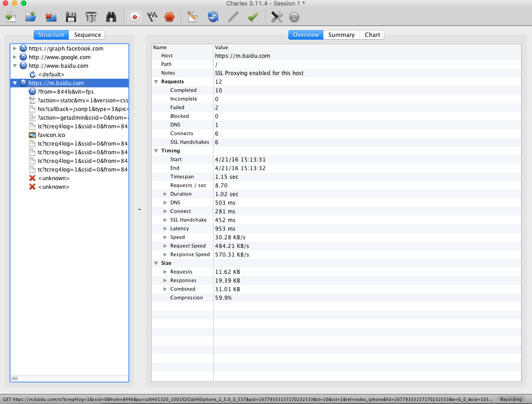Select the ?from=844b&vit=fps request
Viewport: 532px width, 404px height.
point(66,91)
